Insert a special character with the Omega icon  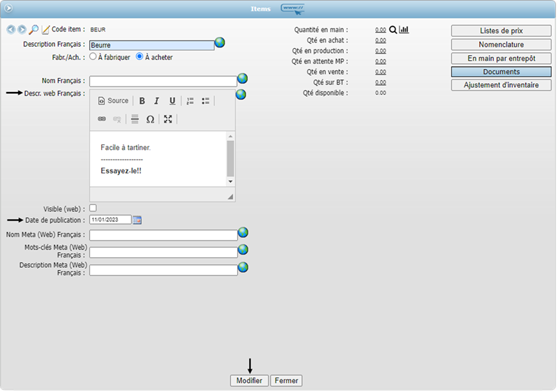tap(150, 119)
